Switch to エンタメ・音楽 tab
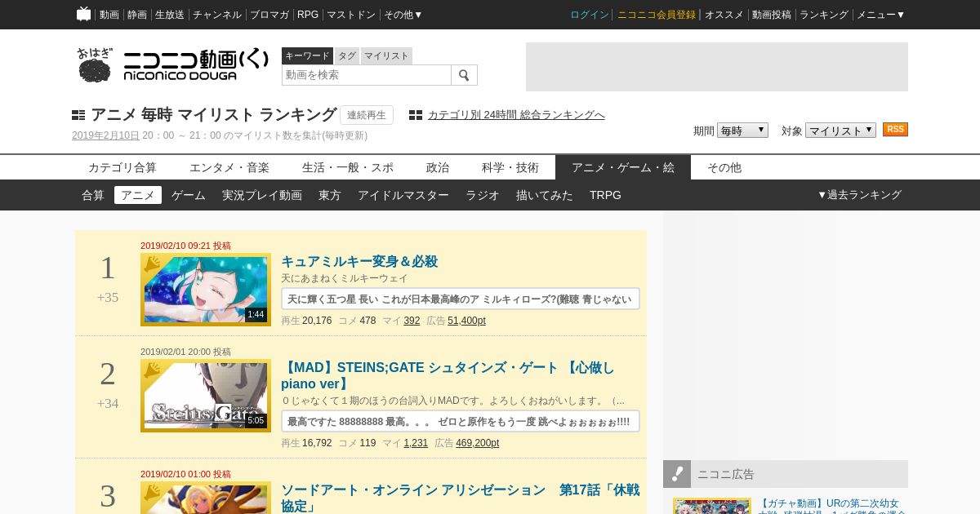Image resolution: width=980 pixels, height=514 pixels. pyautogui.click(x=229, y=167)
